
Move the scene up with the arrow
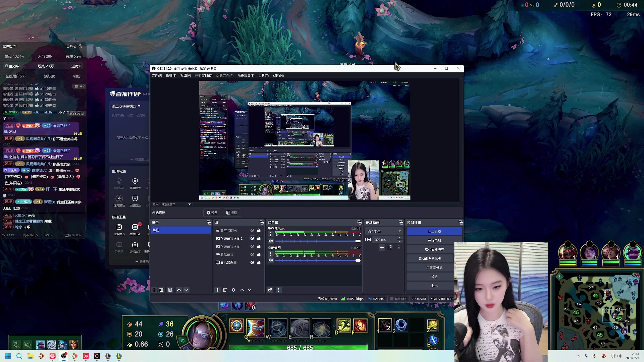(179, 290)
